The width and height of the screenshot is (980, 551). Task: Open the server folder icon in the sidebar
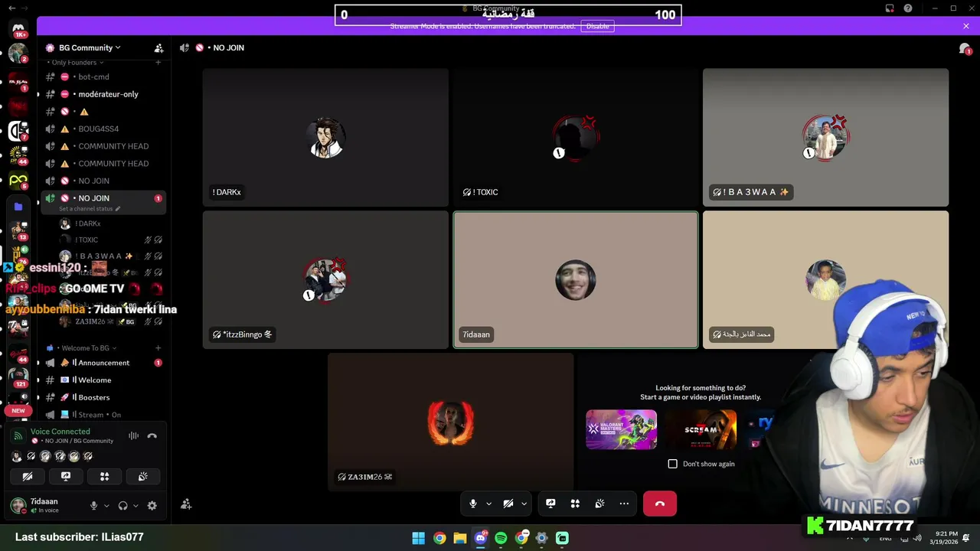pos(18,207)
